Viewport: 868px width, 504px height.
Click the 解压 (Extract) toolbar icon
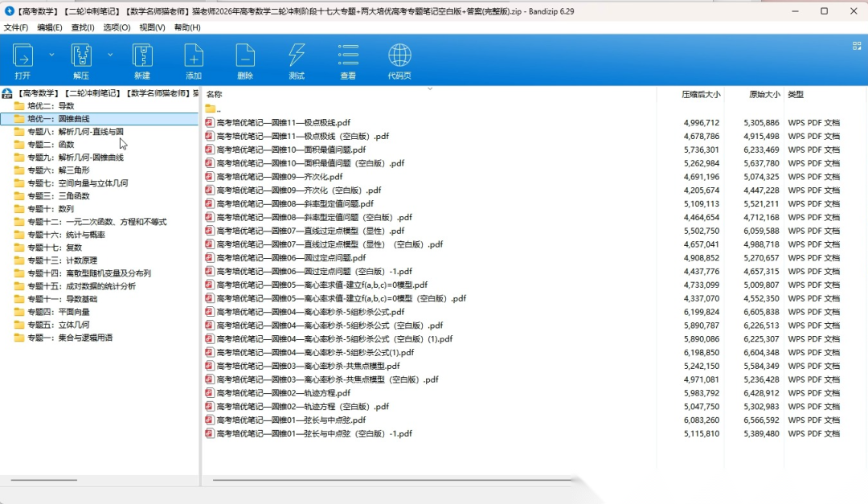pyautogui.click(x=81, y=56)
